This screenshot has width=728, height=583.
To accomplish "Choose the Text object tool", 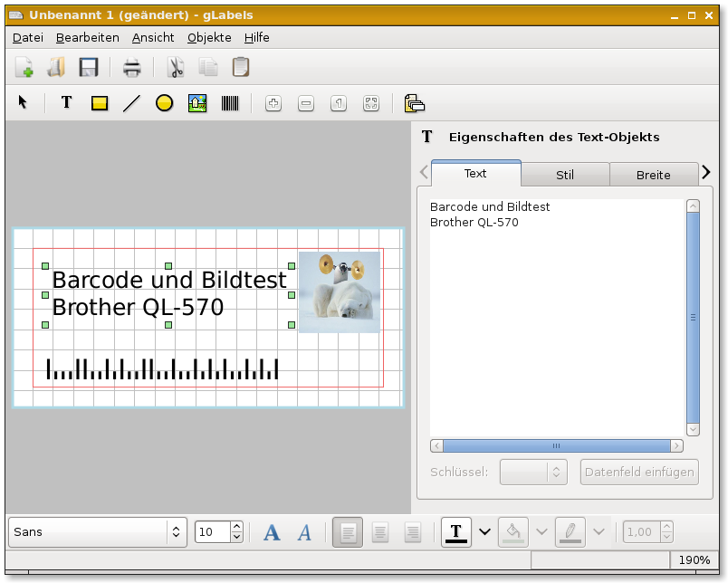I will click(66, 102).
